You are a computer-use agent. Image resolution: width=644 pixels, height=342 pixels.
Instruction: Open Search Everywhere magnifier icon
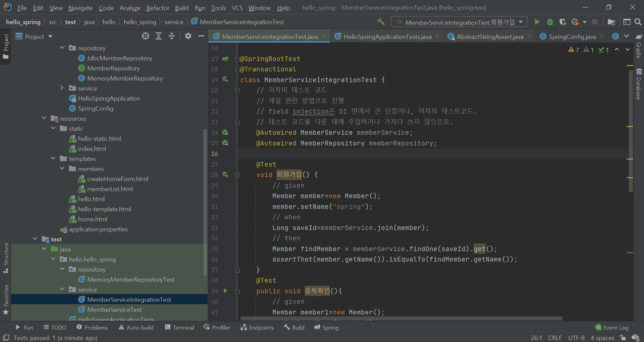pyautogui.click(x=638, y=22)
